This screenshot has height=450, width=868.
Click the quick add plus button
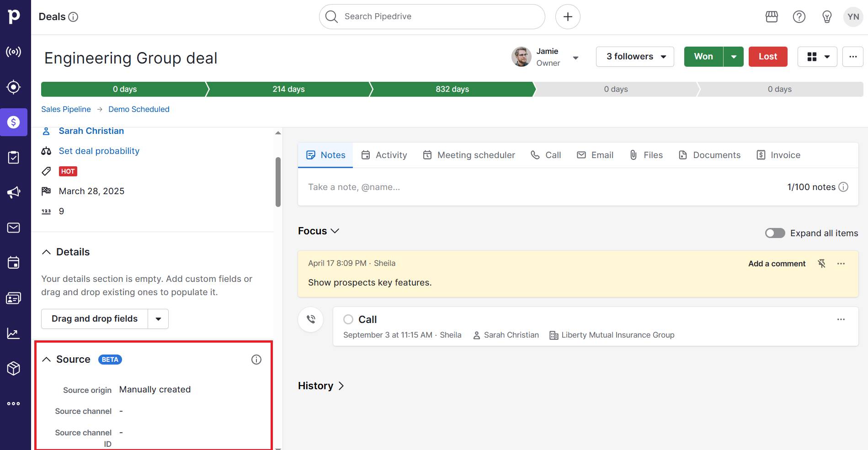(x=568, y=17)
